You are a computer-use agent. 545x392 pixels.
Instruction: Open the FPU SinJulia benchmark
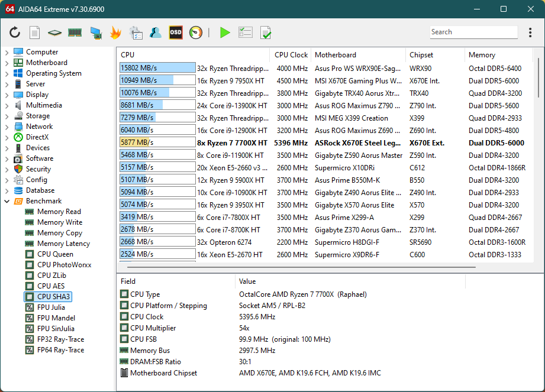tap(56, 329)
